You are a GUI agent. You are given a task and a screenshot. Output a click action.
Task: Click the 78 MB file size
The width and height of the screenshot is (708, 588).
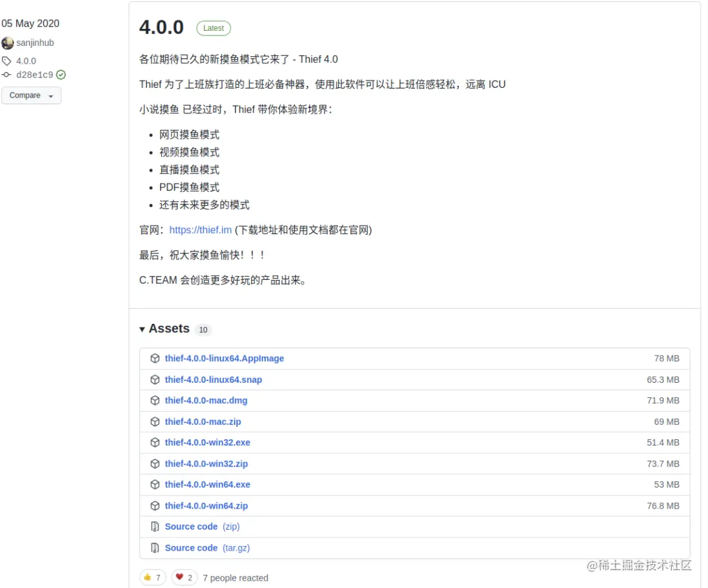pos(667,359)
